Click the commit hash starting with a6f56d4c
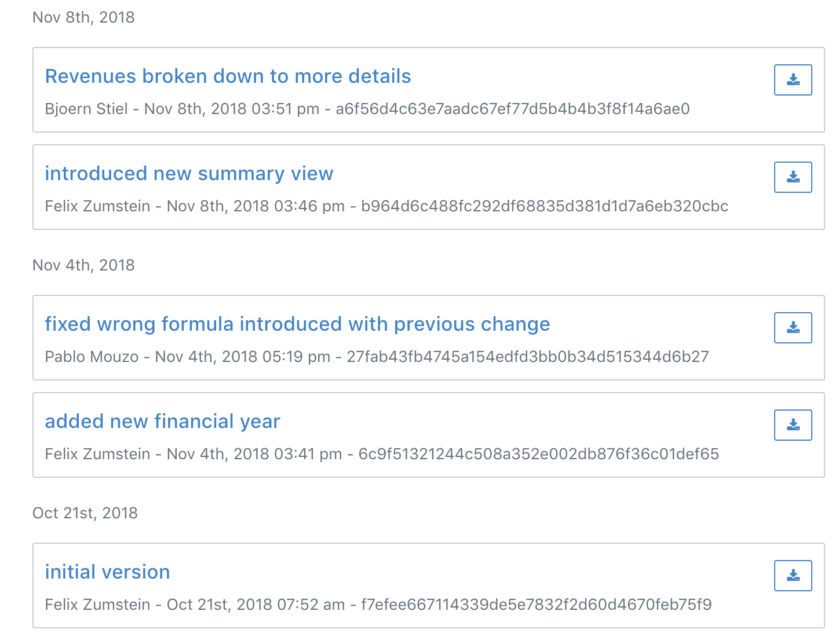Viewport: 839px width, 644px height. click(x=512, y=109)
